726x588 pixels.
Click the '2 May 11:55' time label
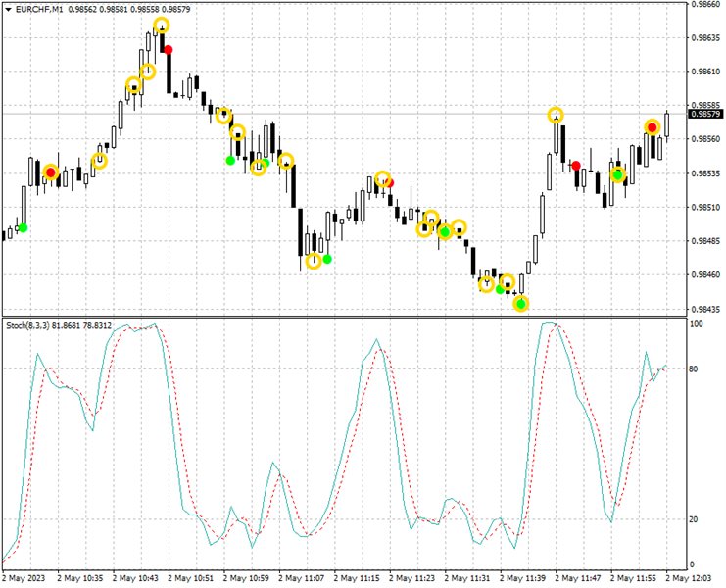pyautogui.click(x=633, y=578)
